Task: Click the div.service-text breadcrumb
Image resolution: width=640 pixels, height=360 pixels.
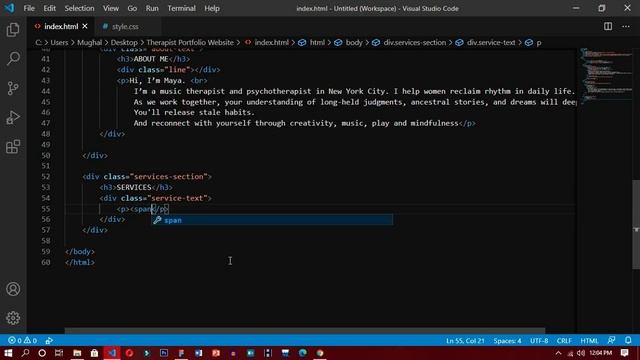Action: pyautogui.click(x=491, y=42)
